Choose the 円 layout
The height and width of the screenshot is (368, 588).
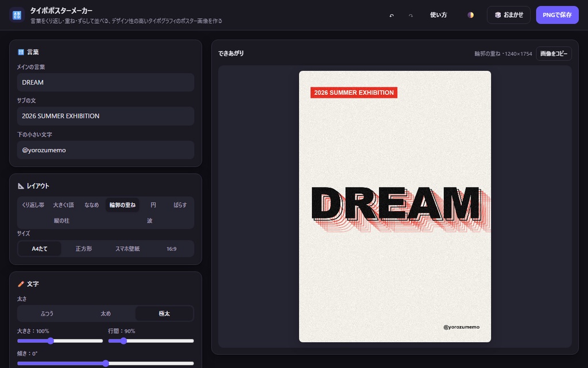point(153,205)
